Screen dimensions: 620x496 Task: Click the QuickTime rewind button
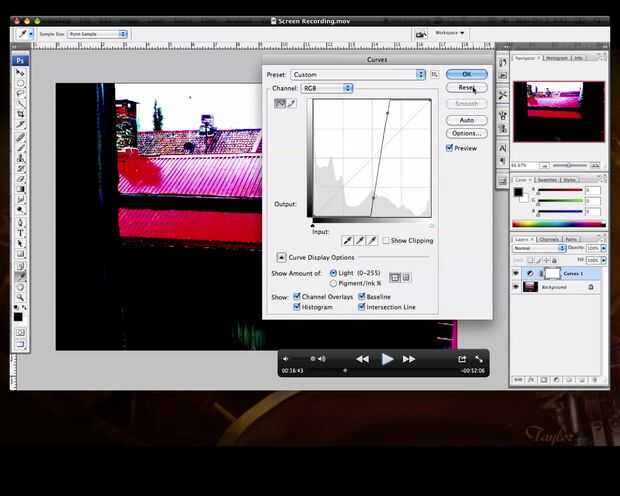[x=362, y=359]
